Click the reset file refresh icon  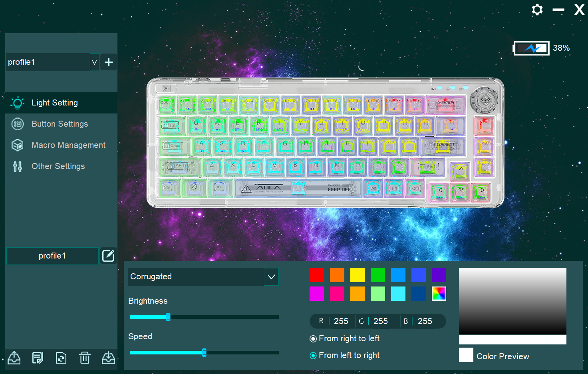tap(61, 358)
